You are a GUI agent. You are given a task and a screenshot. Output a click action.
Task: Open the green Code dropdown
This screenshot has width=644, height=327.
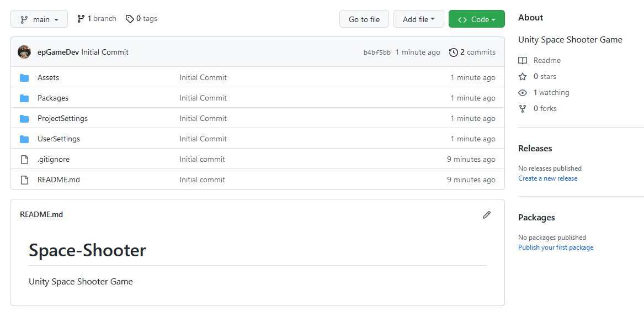click(x=476, y=19)
